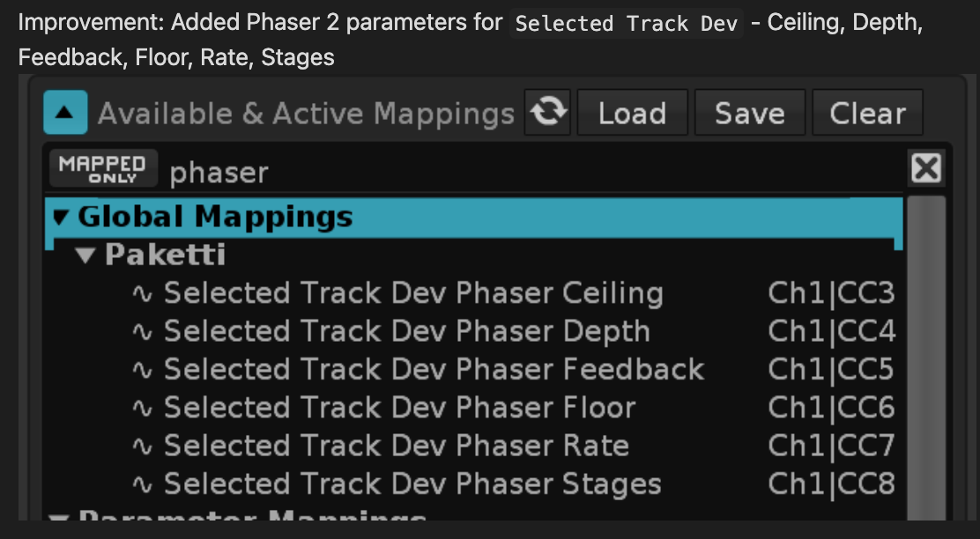The width and height of the screenshot is (980, 539).
Task: Toggle the Mapped Only filter
Action: point(103,168)
